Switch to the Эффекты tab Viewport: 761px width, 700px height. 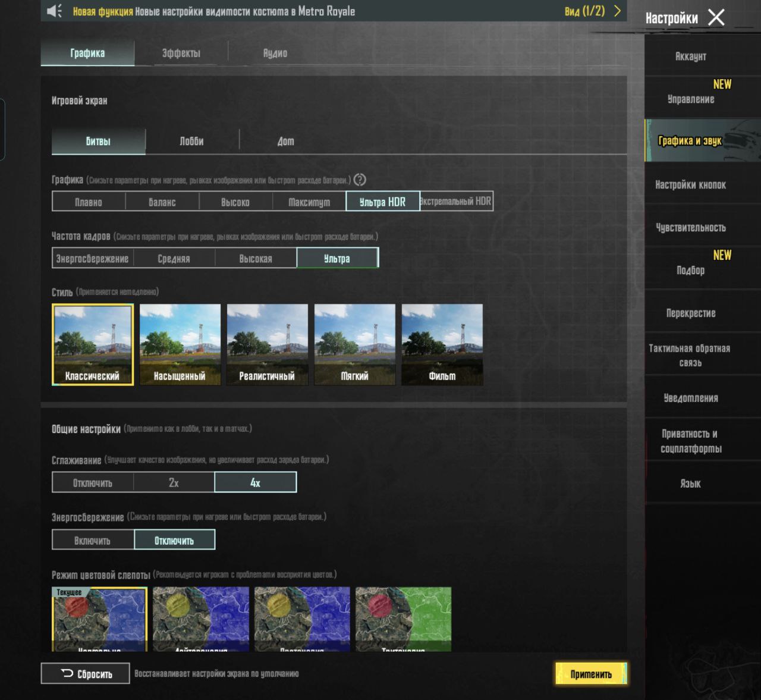[181, 53]
